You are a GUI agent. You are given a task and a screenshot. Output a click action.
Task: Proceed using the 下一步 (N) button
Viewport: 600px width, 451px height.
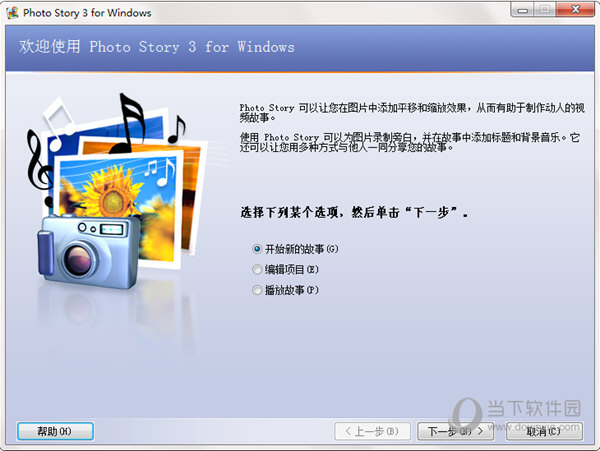[455, 431]
